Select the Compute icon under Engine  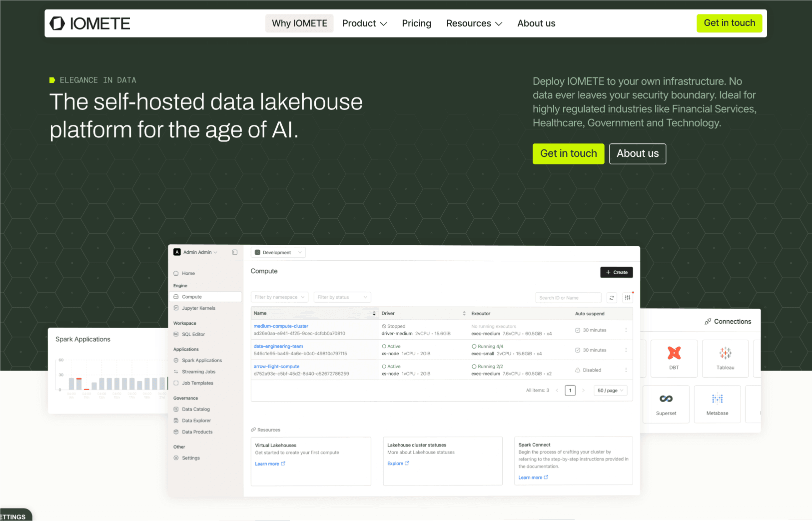(176, 297)
